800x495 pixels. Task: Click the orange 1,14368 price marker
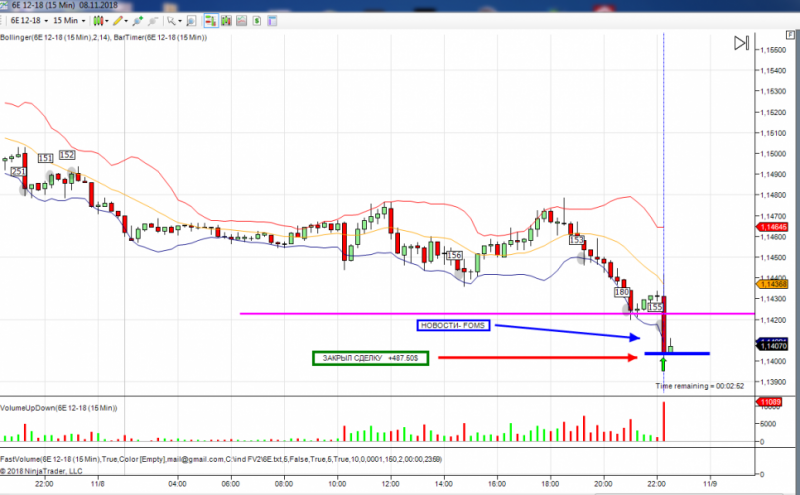pos(773,284)
